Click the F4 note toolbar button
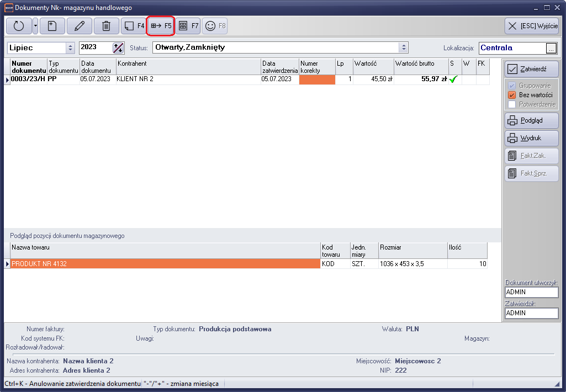Image resolution: width=566 pixels, height=392 pixels. click(x=133, y=26)
